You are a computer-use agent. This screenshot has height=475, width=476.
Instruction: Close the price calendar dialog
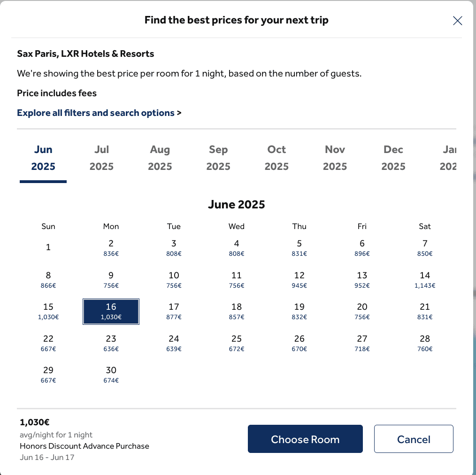(x=457, y=21)
